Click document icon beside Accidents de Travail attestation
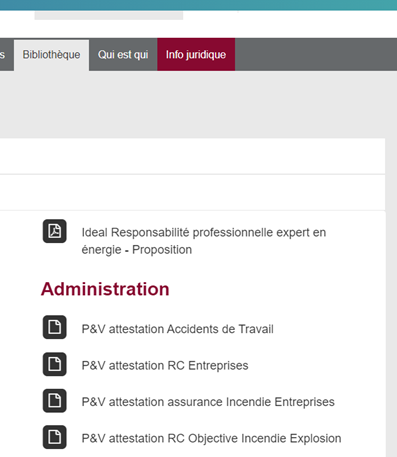397x457 pixels. tap(55, 327)
